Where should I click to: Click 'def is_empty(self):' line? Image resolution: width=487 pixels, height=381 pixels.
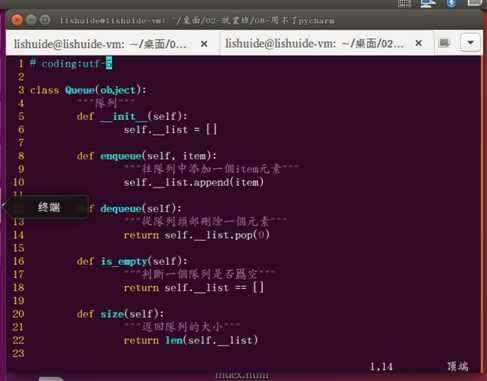[132, 261]
